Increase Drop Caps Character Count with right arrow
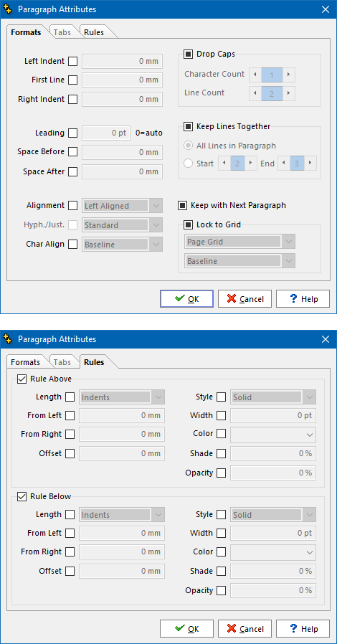Image resolution: width=337 pixels, height=644 pixels. [x=288, y=75]
